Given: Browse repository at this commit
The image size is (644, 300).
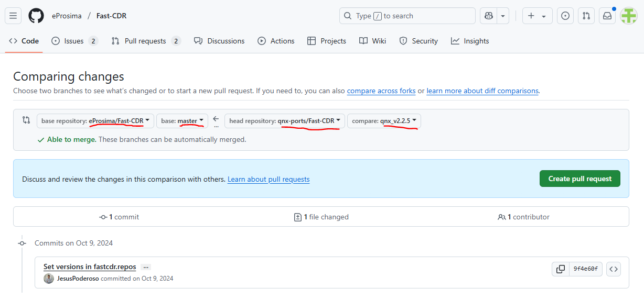Looking at the screenshot, I should (614, 269).
